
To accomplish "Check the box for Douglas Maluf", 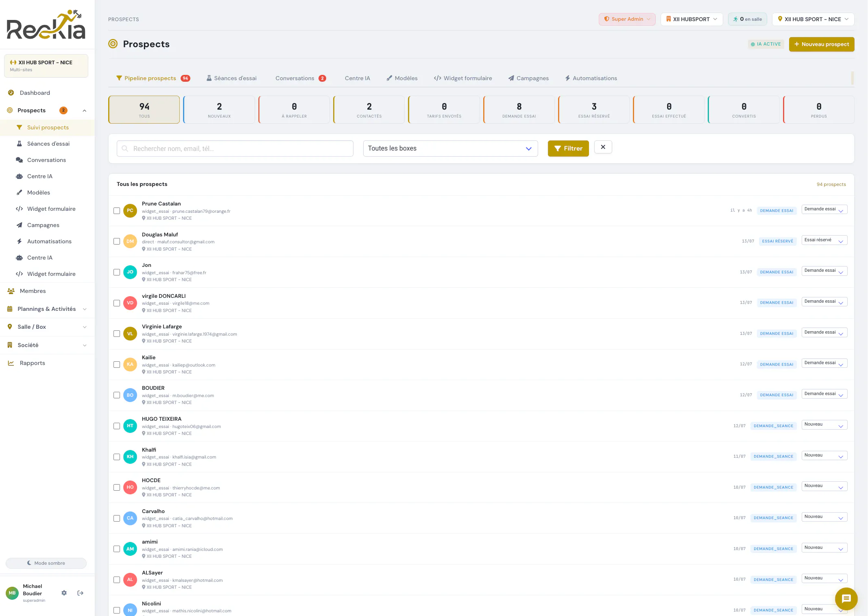I will [117, 241].
